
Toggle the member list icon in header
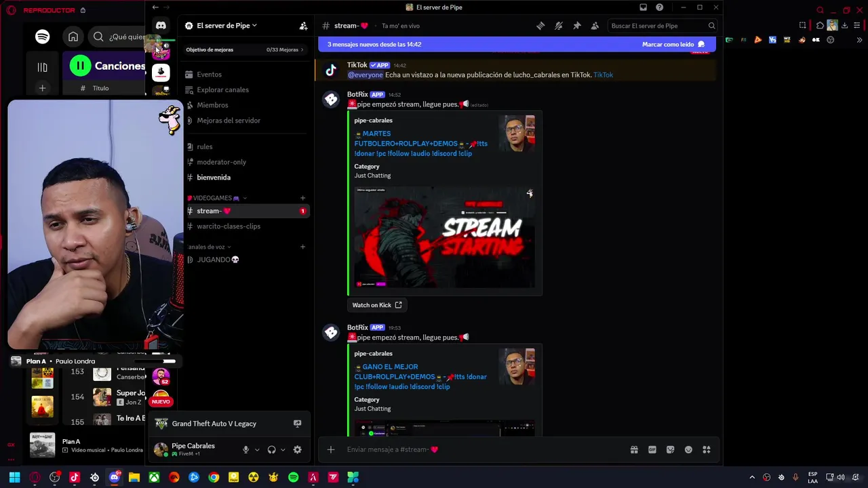[595, 26]
